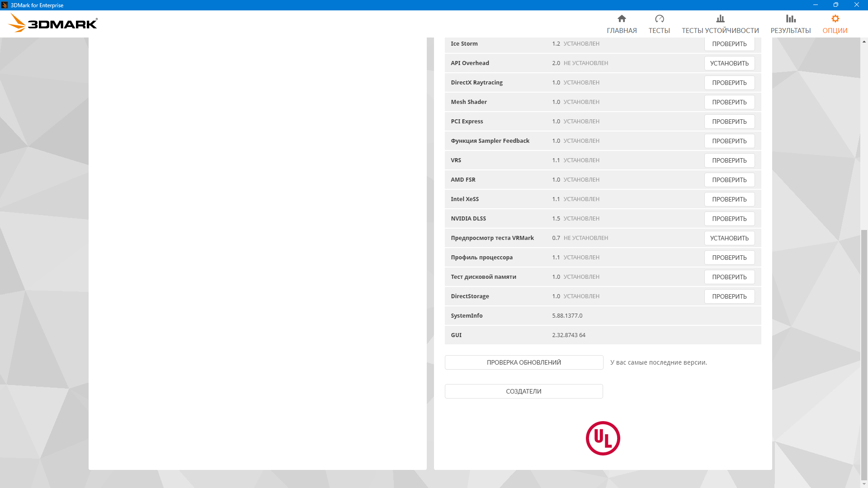The image size is (868, 488).
Task: Switch to the Тесты устойчивости tab label
Action: click(x=720, y=31)
